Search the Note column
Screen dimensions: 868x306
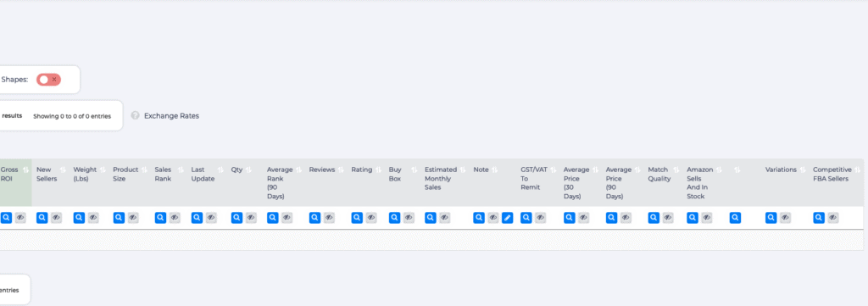[479, 218]
